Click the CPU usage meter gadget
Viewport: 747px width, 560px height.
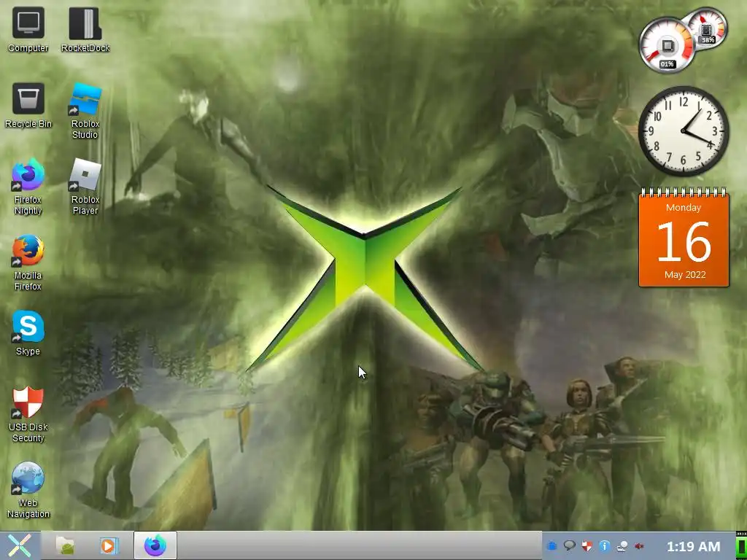[x=667, y=46]
